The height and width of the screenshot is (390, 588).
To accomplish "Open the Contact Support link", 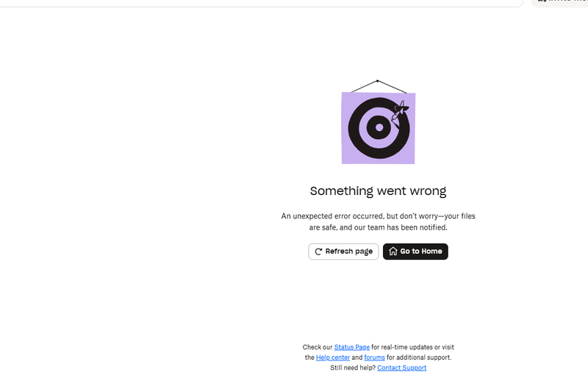I will pyautogui.click(x=401, y=368).
